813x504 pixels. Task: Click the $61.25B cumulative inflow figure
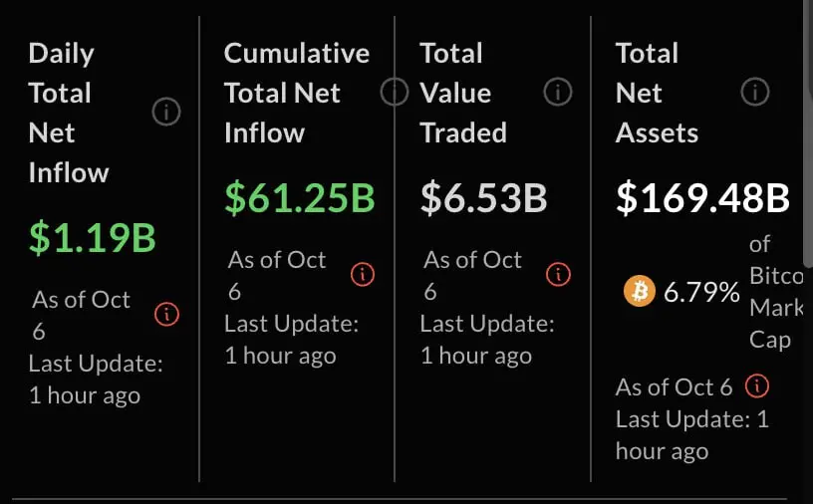pos(299,198)
